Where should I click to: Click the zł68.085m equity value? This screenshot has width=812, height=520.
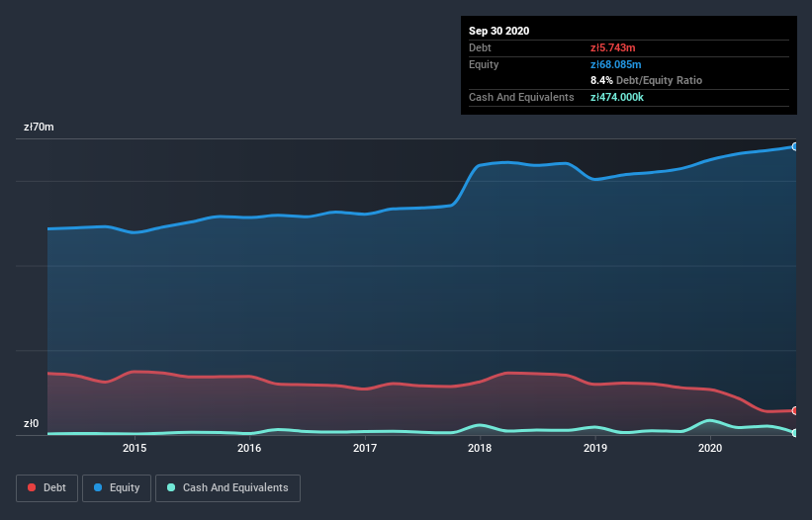pos(616,64)
